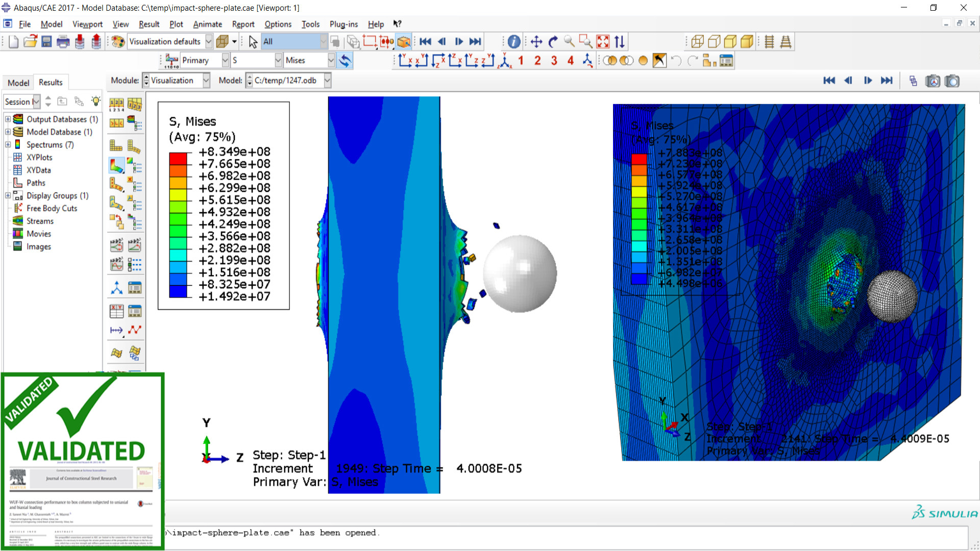Click the Create XY Data icon
Viewport: 980px width, 551px height.
pos(116,311)
